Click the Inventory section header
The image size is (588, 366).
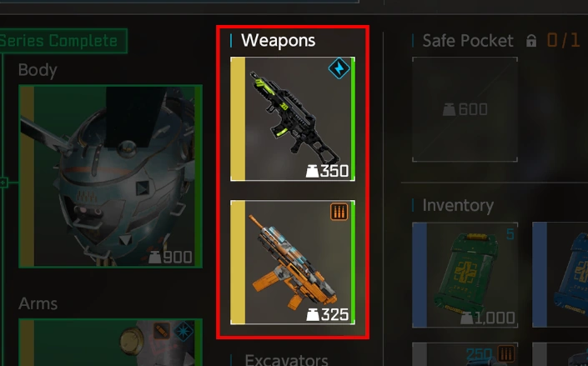tap(458, 205)
